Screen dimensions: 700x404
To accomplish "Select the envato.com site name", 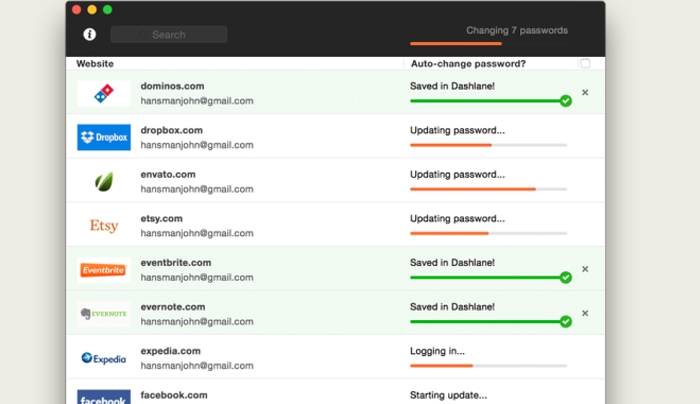I will point(168,174).
